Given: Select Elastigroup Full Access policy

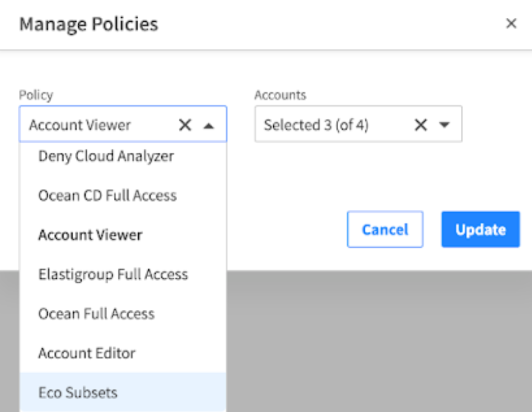Looking at the screenshot, I should (113, 274).
